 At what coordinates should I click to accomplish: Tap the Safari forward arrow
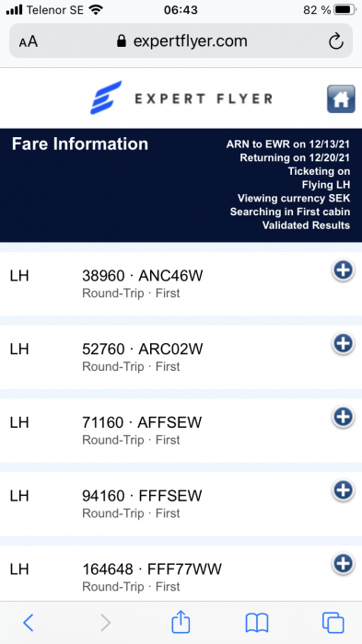(106, 623)
